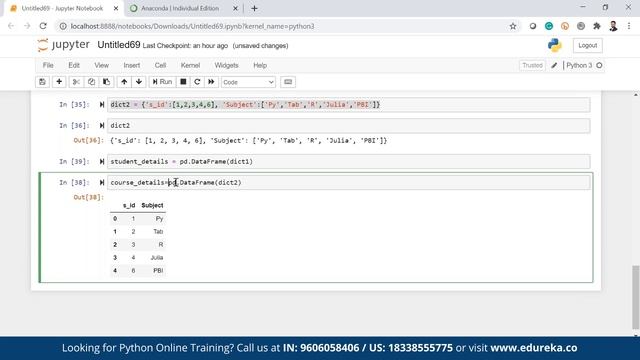This screenshot has width=640, height=360.
Task: Restart kernel and rerun all icon
Action: click(211, 82)
